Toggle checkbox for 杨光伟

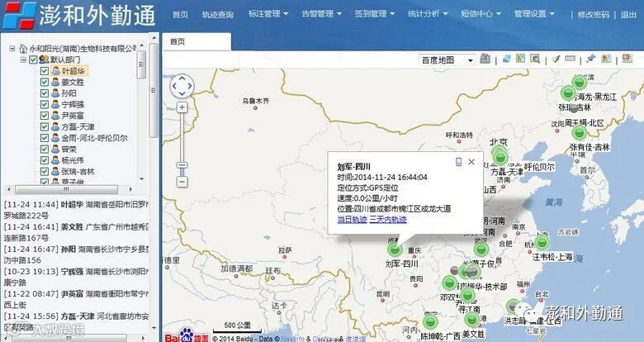pyautogui.click(x=45, y=160)
